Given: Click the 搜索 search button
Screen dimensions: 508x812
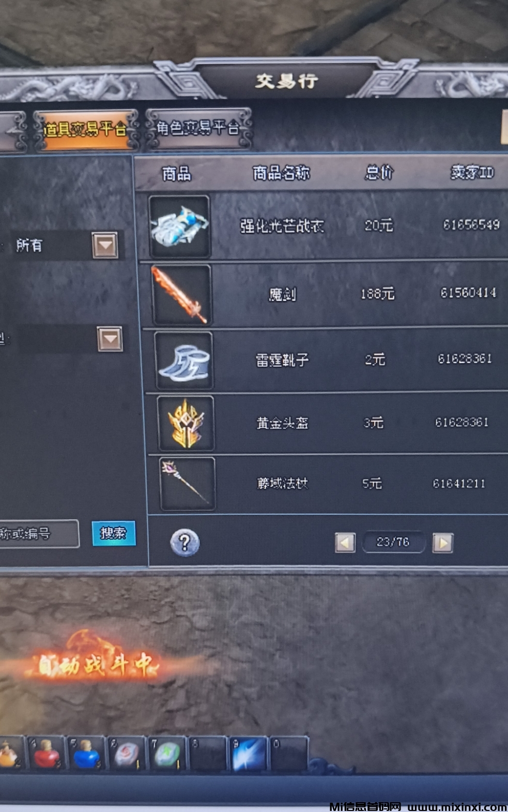Looking at the screenshot, I should (x=114, y=533).
